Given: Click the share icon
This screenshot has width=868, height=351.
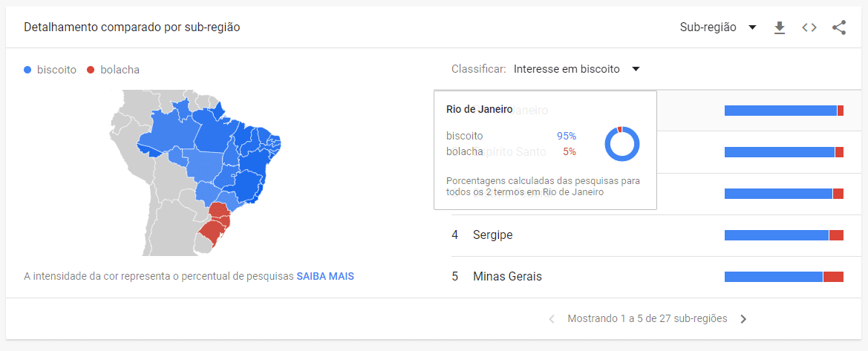Looking at the screenshot, I should pos(839,27).
